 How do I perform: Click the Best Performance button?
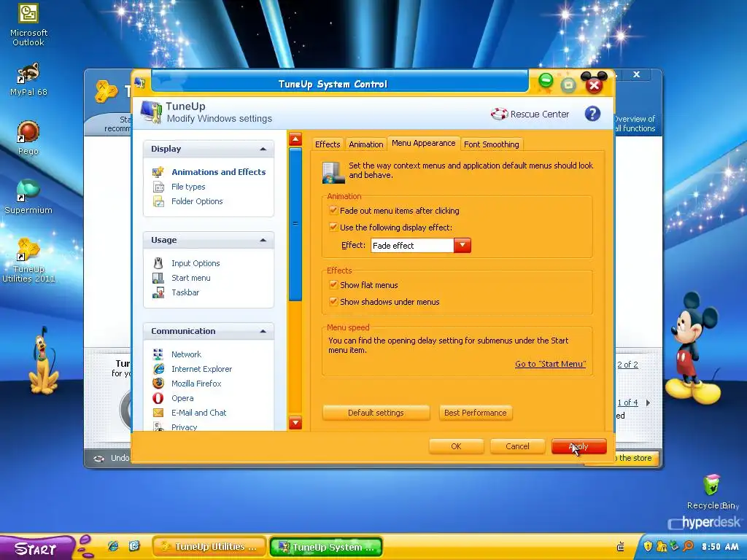(476, 413)
